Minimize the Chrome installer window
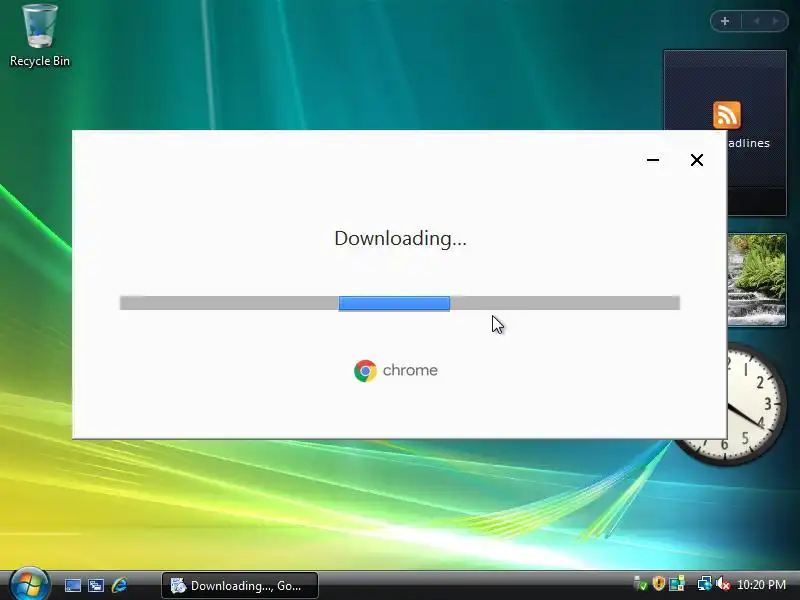 pyautogui.click(x=653, y=160)
